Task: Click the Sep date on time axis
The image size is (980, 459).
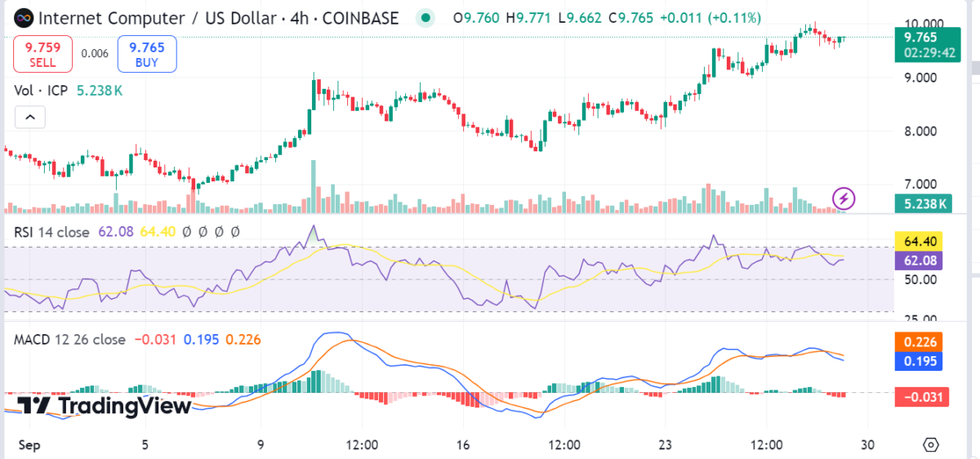Action: click(29, 445)
